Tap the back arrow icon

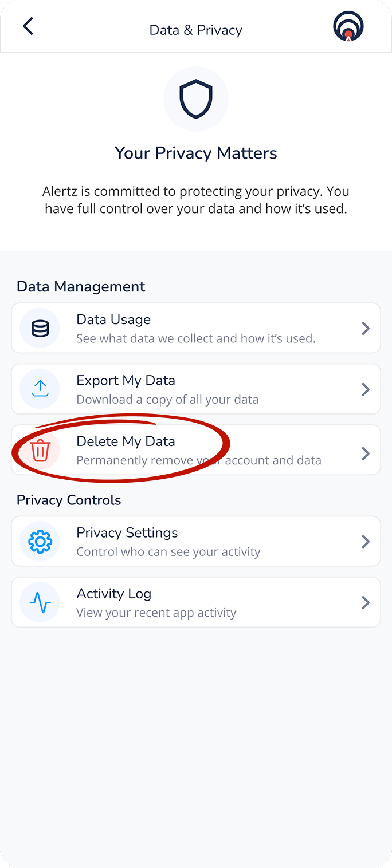[28, 26]
